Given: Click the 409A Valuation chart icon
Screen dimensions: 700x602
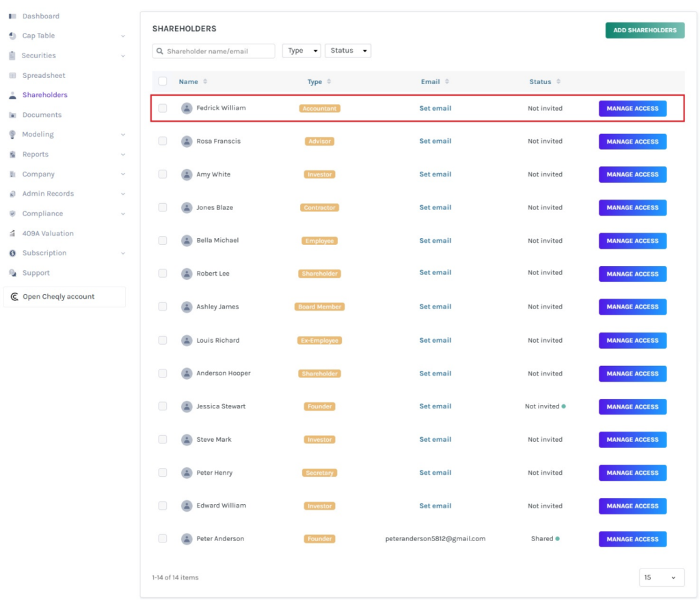Looking at the screenshot, I should 12,233.
